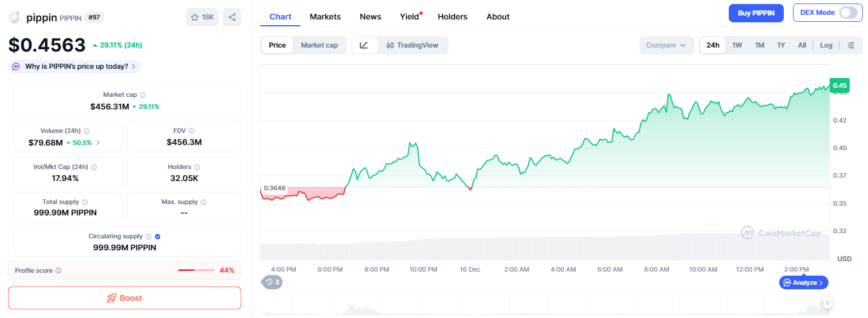The width and height of the screenshot is (868, 318).
Task: Open the chart settings sliders icon
Action: click(x=851, y=45)
